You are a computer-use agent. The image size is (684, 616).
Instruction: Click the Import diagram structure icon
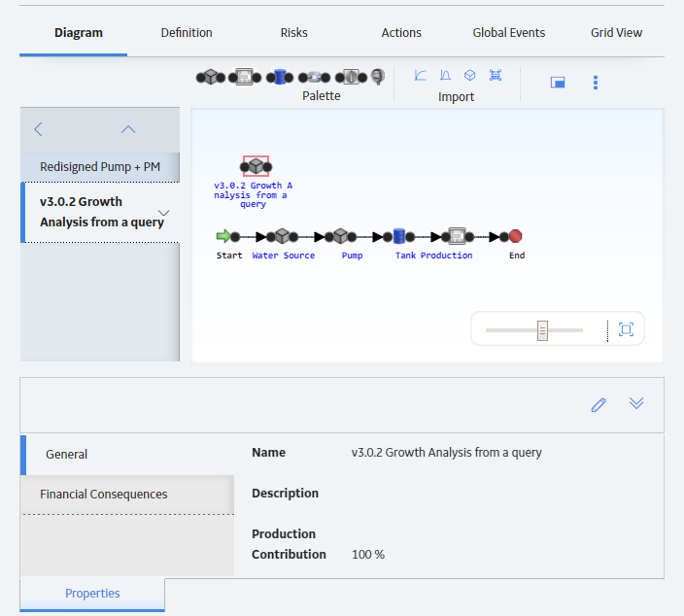[496, 75]
